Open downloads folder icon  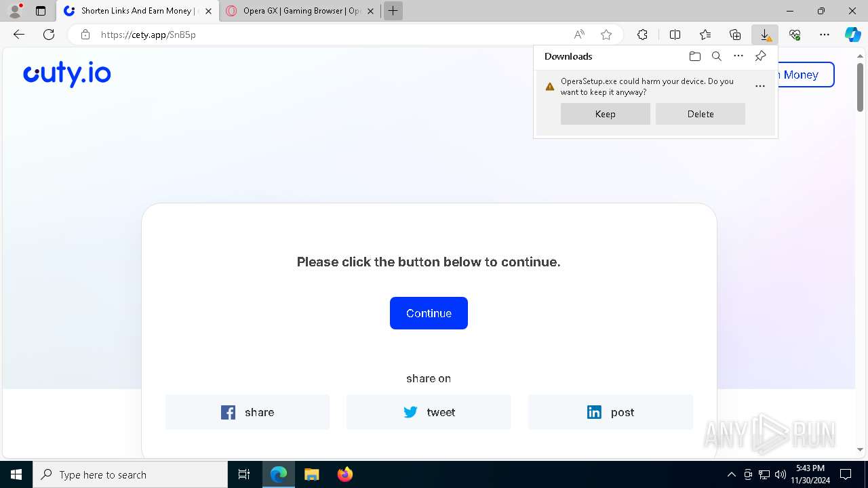pyautogui.click(x=694, y=56)
